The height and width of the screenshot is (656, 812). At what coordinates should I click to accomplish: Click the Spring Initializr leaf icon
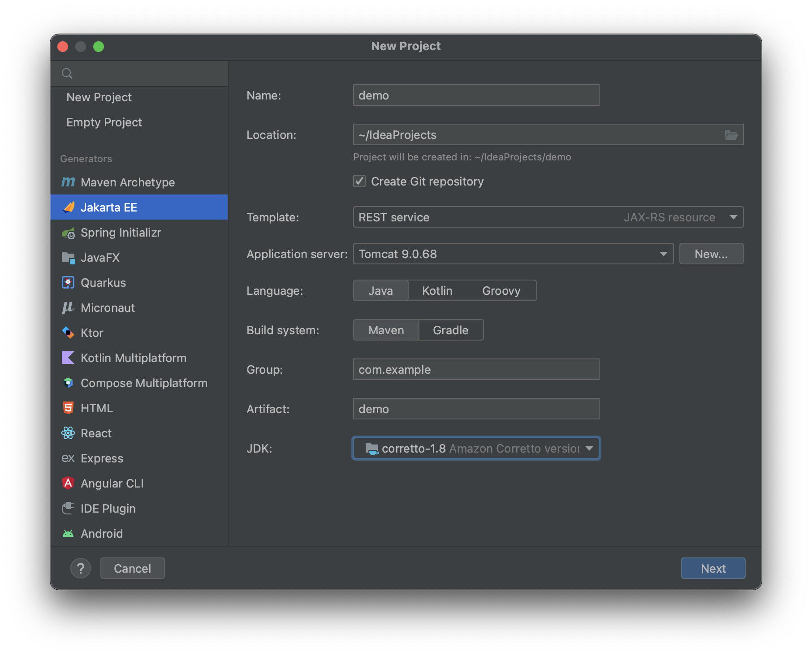(69, 233)
